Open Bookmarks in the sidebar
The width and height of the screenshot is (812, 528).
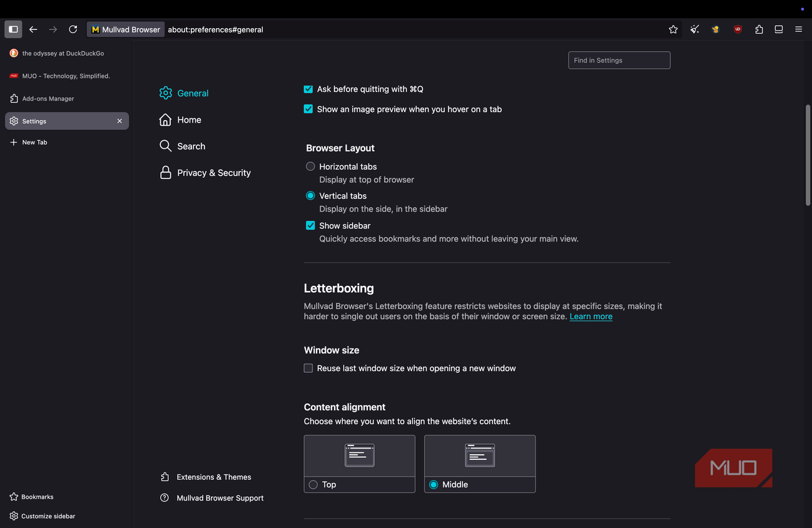31,497
